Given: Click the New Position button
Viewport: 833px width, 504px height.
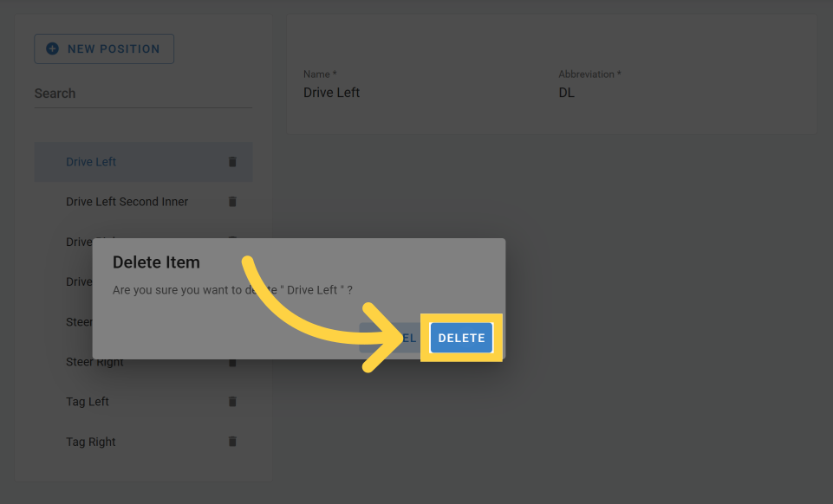Looking at the screenshot, I should coord(104,49).
